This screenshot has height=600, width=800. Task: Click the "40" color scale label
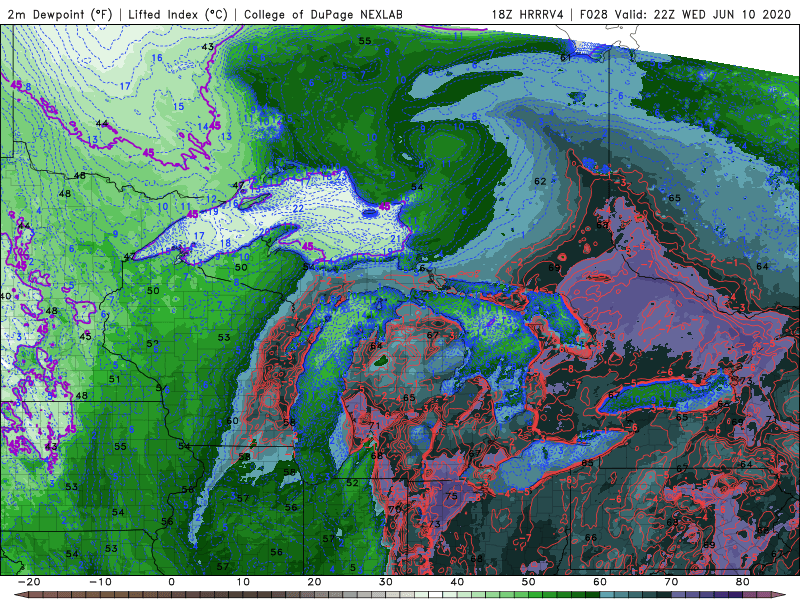[x=457, y=582]
